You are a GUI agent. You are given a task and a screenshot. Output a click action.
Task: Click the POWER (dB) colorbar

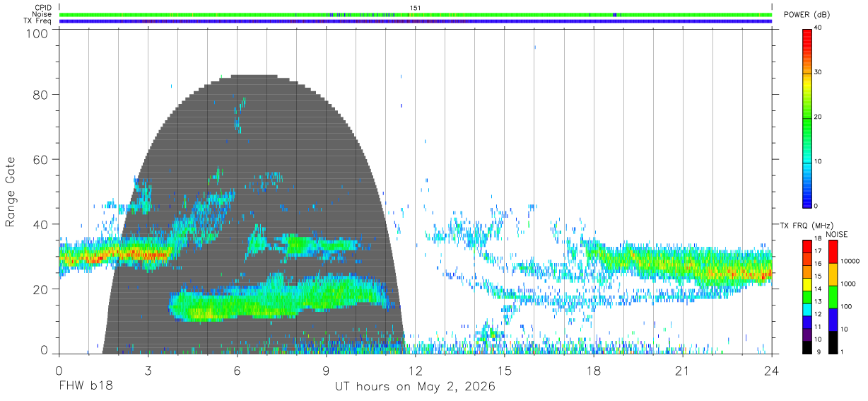pyautogui.click(x=807, y=117)
